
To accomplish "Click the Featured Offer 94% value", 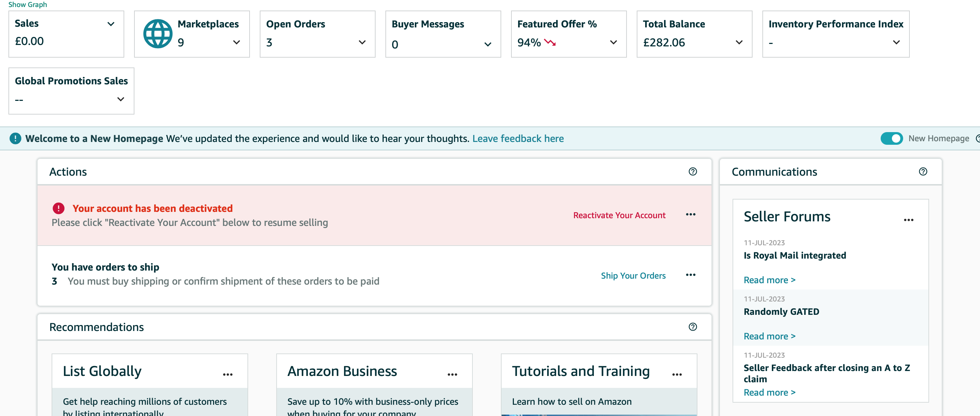I will 529,42.
